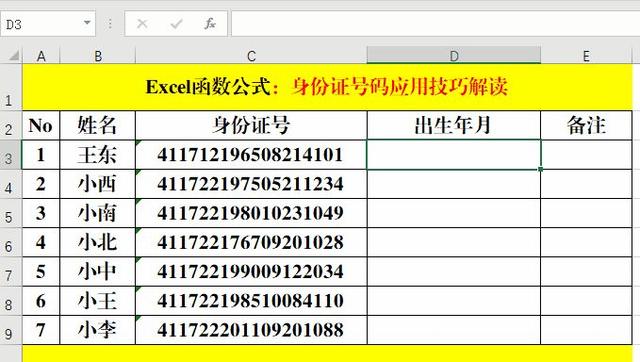This screenshot has height=362, width=640.
Task: Click the fill handle of cell D3
Action: (x=540, y=169)
